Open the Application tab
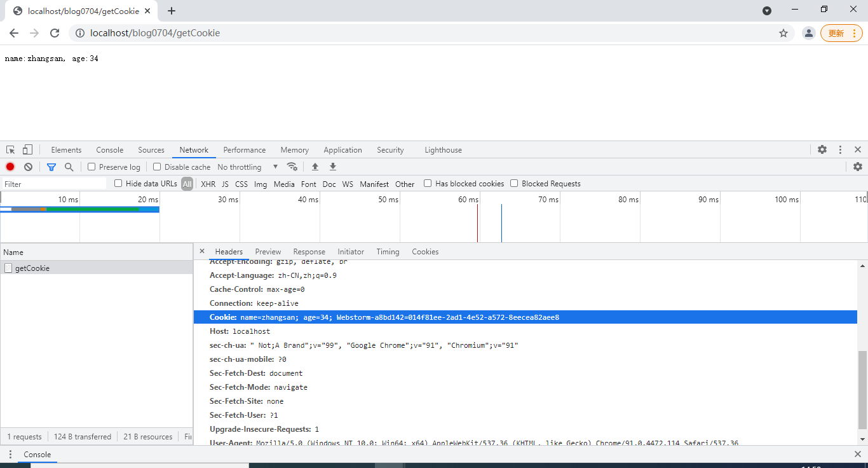Image resolution: width=868 pixels, height=468 pixels. coord(342,150)
